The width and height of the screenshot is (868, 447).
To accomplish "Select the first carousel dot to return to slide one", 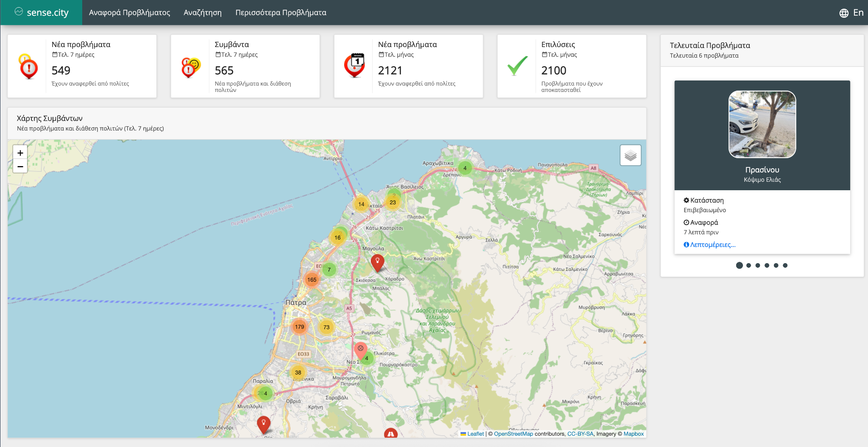I will 739,265.
